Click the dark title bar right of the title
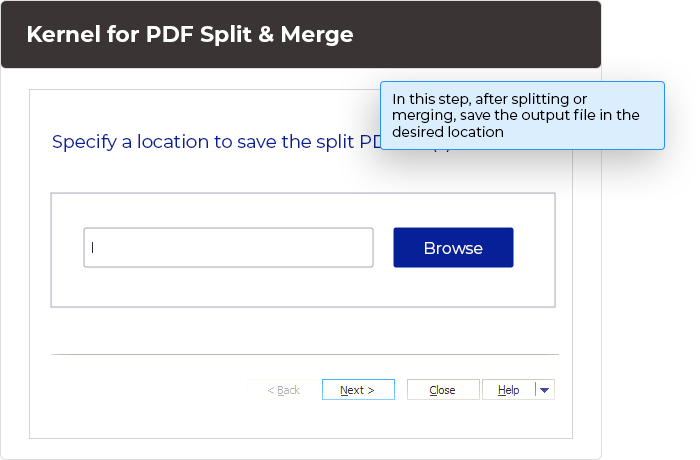 coord(480,35)
